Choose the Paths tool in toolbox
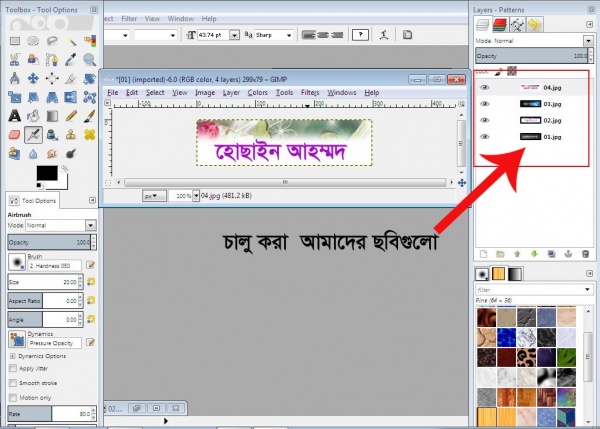The width and height of the screenshot is (600, 429). pyautogui.click(x=52, y=59)
